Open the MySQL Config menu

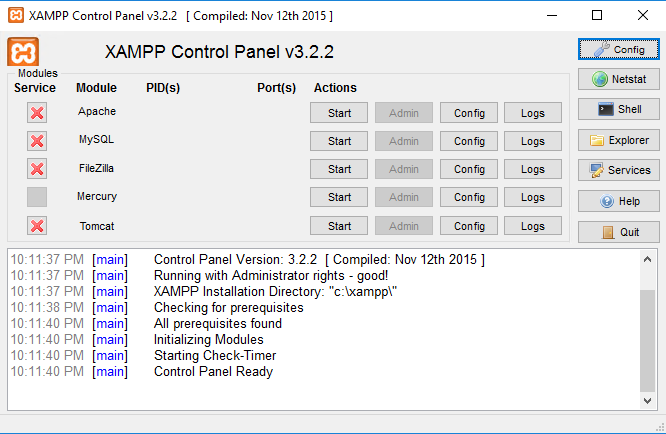pos(469,141)
